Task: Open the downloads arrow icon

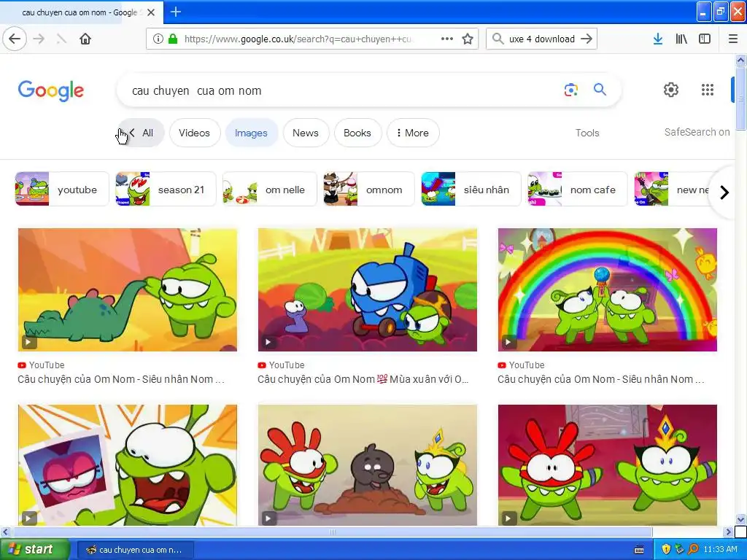Action: pos(657,39)
